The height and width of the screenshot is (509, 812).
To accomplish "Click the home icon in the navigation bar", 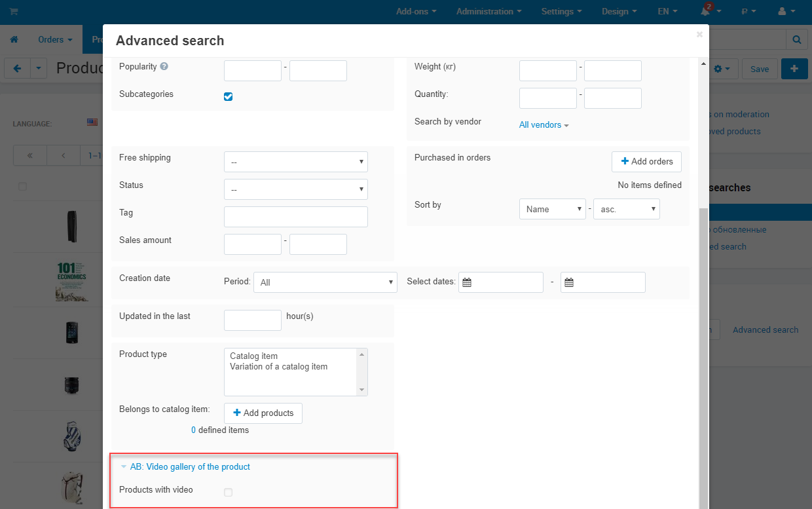I will click(x=14, y=39).
